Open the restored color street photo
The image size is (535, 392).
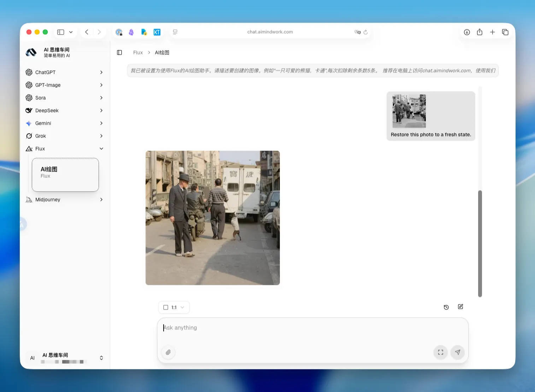coord(213,218)
